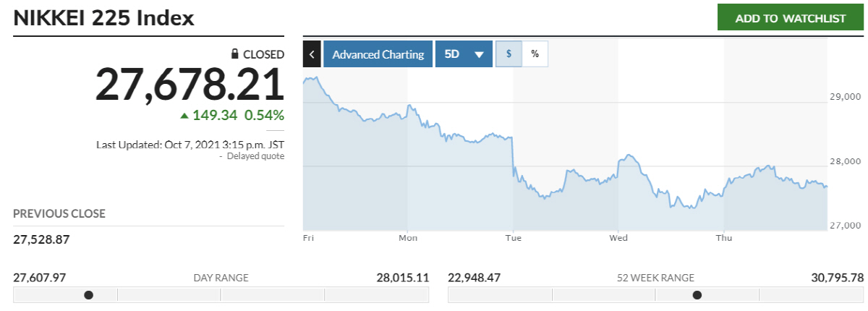
Task: Click the current price 27,678.21
Action: (190, 85)
